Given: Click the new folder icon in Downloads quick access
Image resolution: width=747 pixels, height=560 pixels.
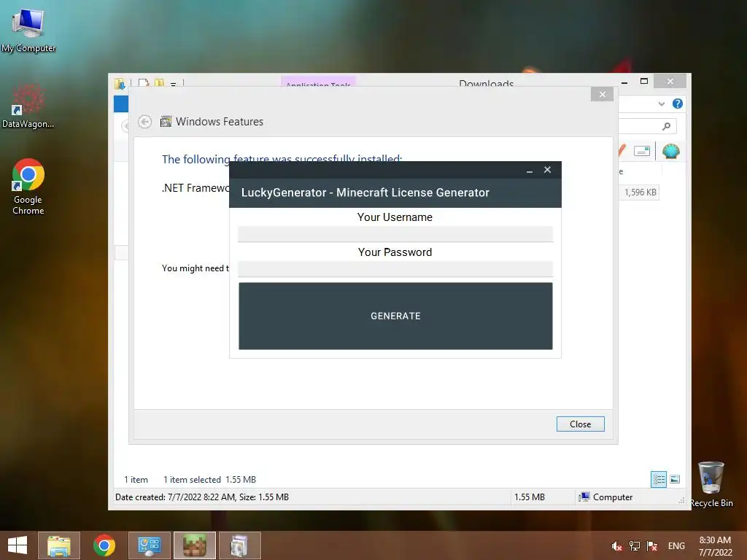Looking at the screenshot, I should click(159, 83).
